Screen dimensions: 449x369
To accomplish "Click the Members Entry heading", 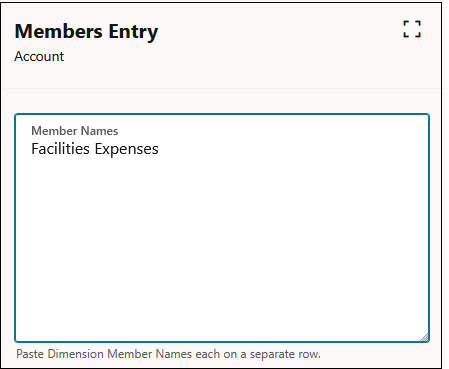I will 86,32.
